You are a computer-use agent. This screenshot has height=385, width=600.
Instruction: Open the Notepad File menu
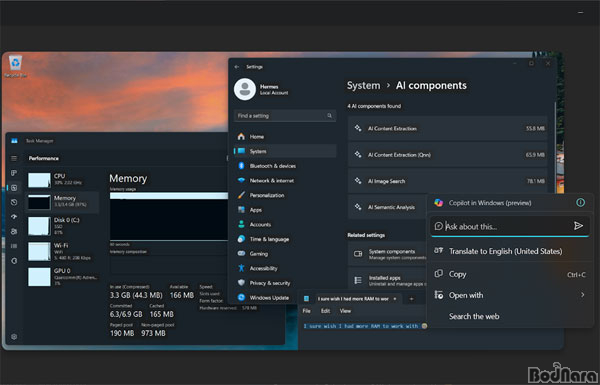tap(307, 311)
